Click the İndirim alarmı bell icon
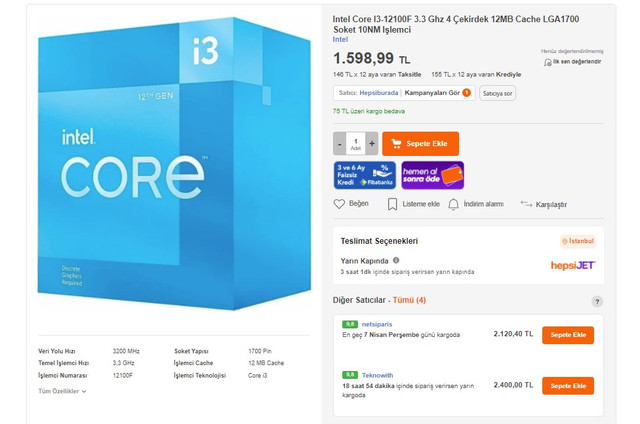This screenshot has width=640, height=424. pyautogui.click(x=454, y=204)
